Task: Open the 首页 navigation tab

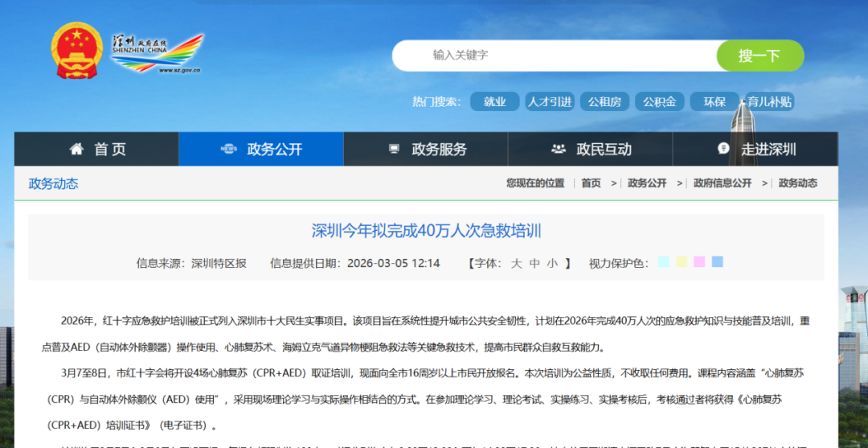Action: tap(96, 149)
